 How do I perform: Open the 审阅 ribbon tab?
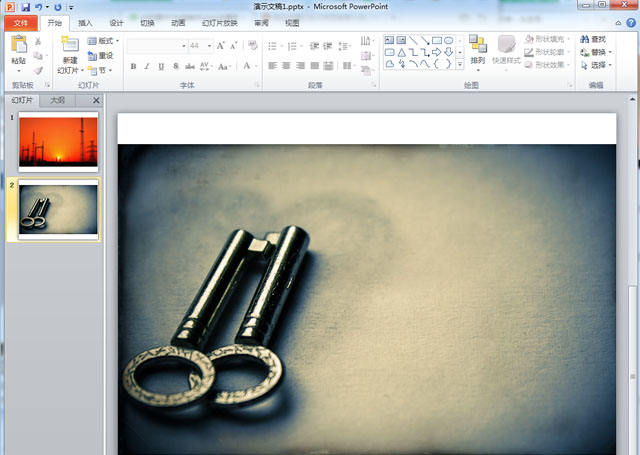tap(261, 23)
